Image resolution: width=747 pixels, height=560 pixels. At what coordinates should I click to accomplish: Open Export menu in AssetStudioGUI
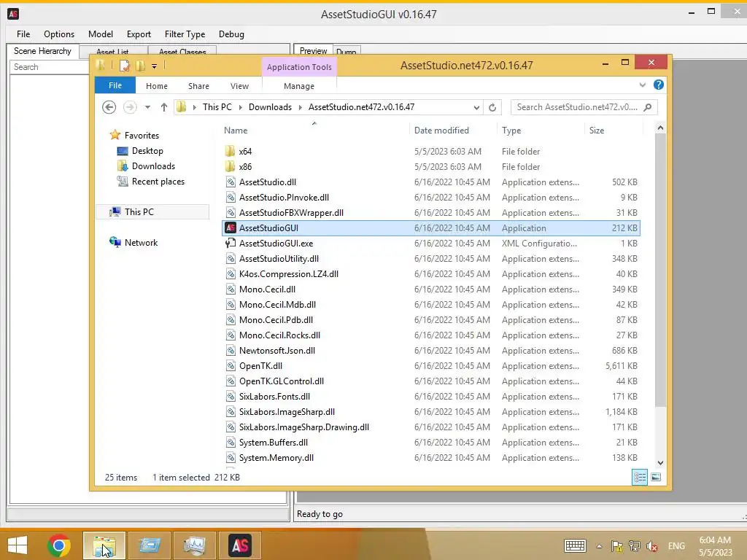coord(139,34)
